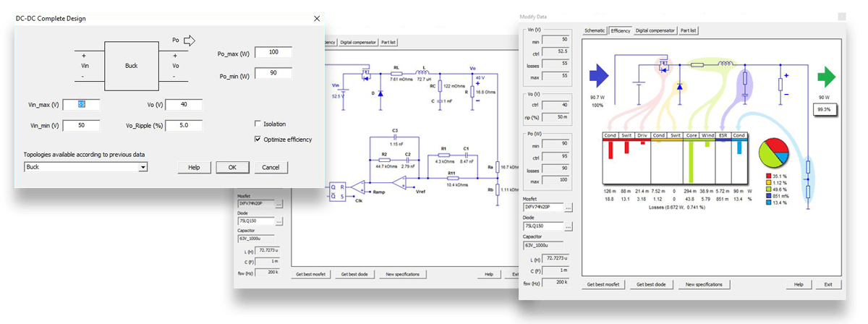Screen dimensions: 868x324
Task: Click the diode symbol in the efficiency diagram
Action: [680, 86]
